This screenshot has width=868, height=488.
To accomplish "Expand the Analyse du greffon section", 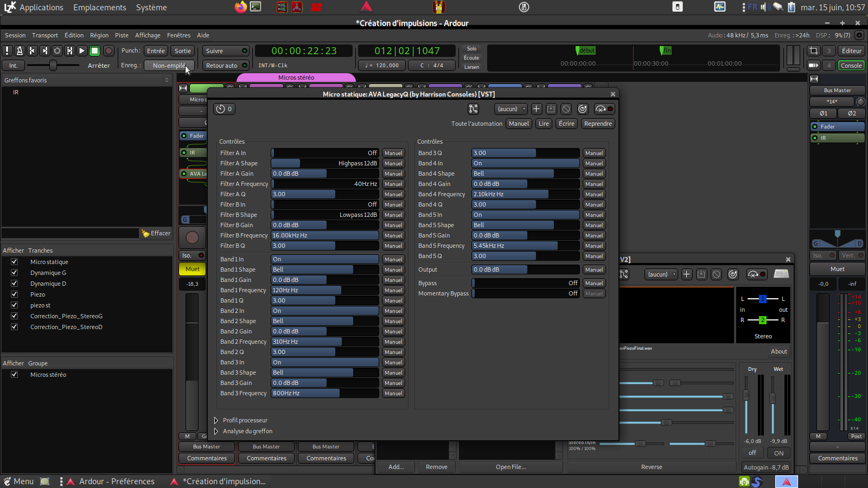I will pyautogui.click(x=216, y=431).
